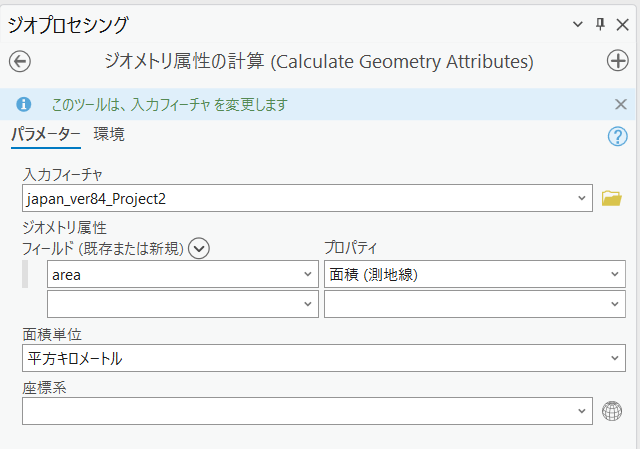Toggle pin auto-hide for Geoprocessing pane

pos(600,24)
